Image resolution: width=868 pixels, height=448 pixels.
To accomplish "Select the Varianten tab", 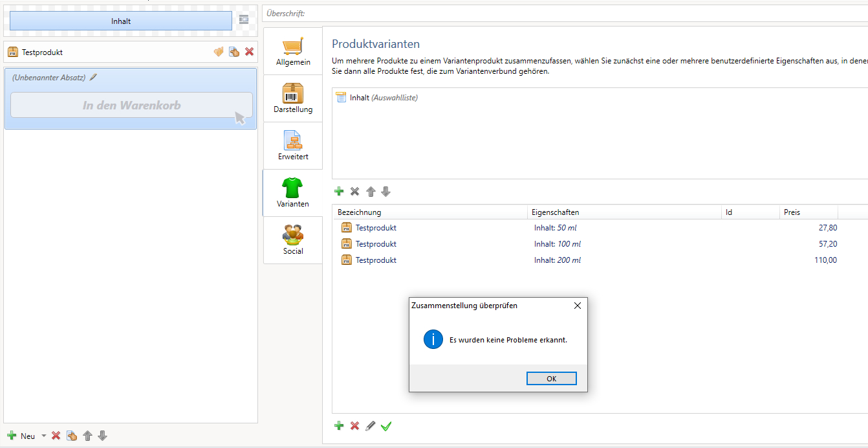I will pos(293,193).
